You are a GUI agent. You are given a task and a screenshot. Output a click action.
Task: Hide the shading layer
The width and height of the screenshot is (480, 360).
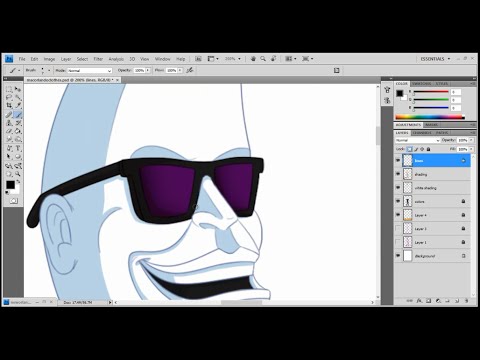tap(398, 174)
